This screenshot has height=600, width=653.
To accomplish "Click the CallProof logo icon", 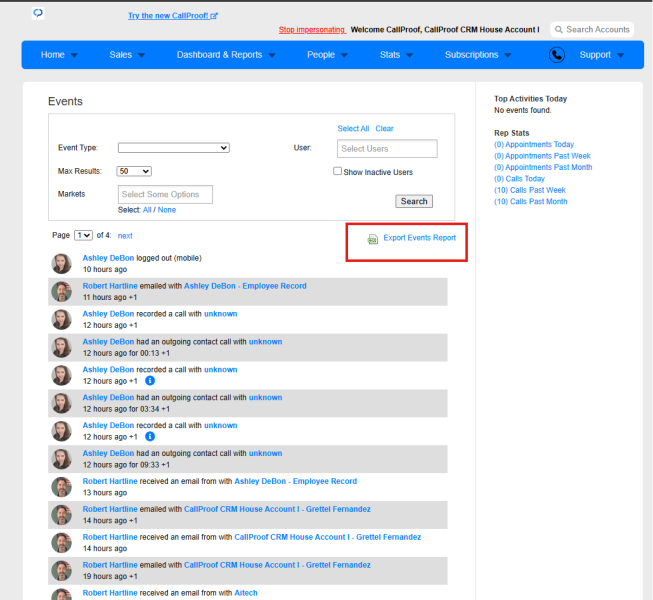I will [x=38, y=13].
